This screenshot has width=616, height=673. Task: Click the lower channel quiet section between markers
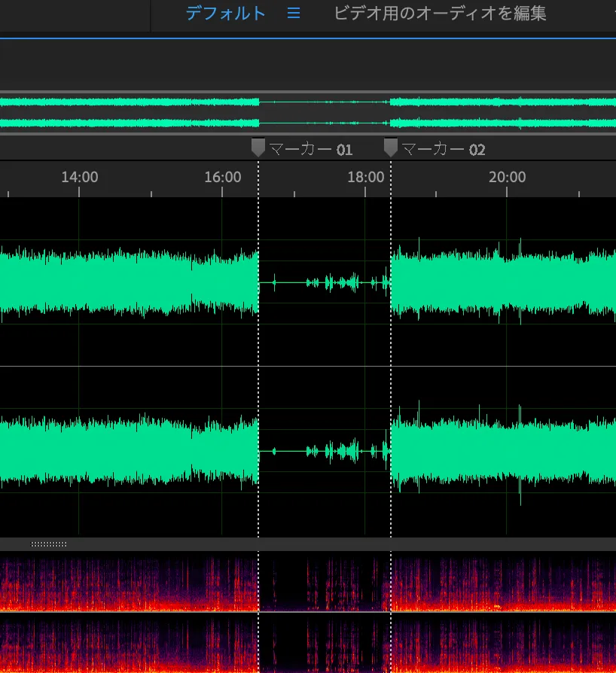pyautogui.click(x=324, y=452)
